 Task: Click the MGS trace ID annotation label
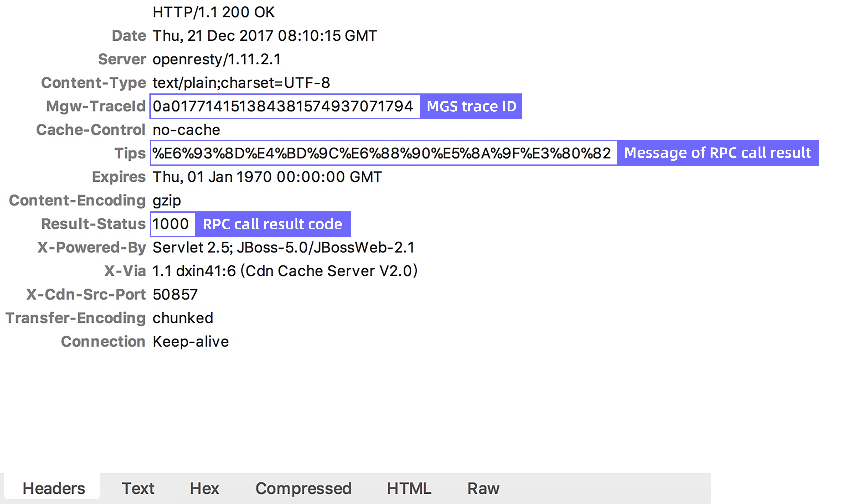pos(471,106)
